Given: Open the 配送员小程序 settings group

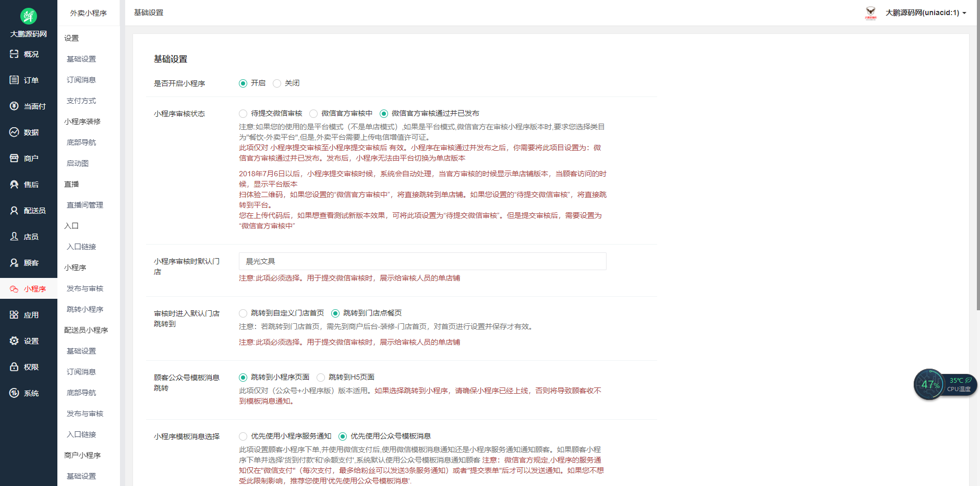Looking at the screenshot, I should pos(87,330).
